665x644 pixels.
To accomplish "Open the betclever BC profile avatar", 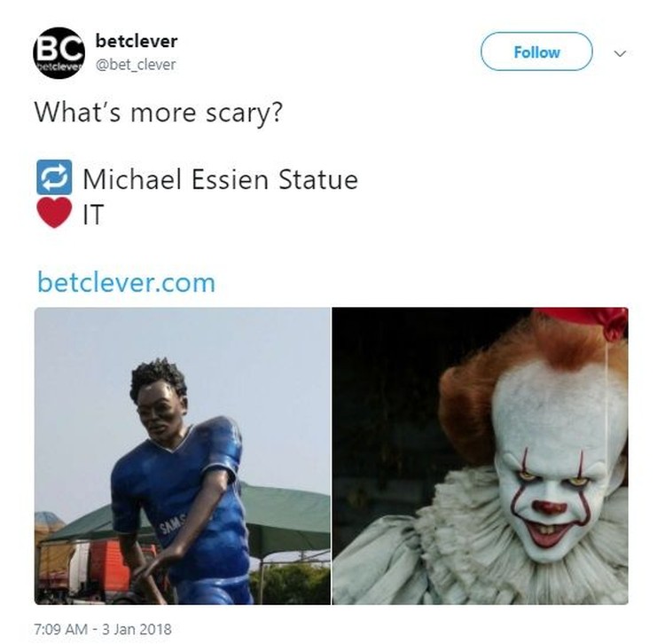I will [x=59, y=53].
